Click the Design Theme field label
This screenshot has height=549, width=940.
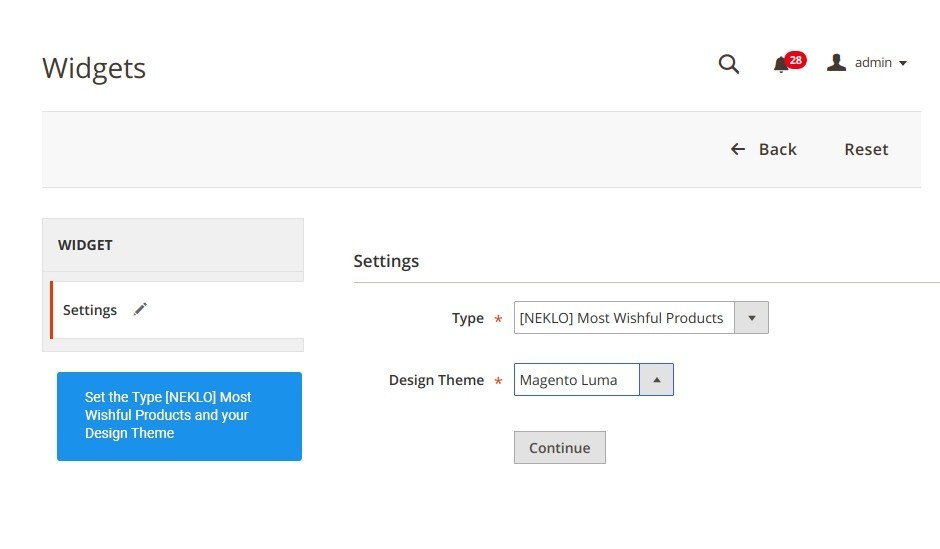[x=436, y=380]
